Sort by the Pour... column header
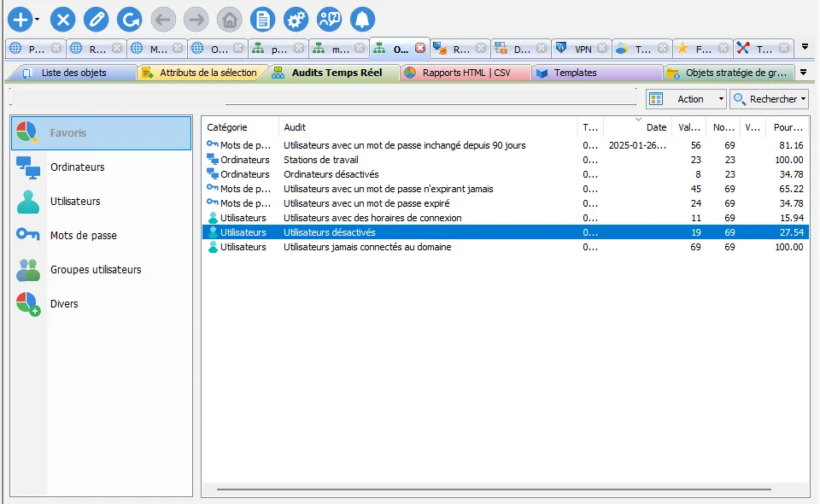Viewport: 820px width, 504px height. point(788,127)
